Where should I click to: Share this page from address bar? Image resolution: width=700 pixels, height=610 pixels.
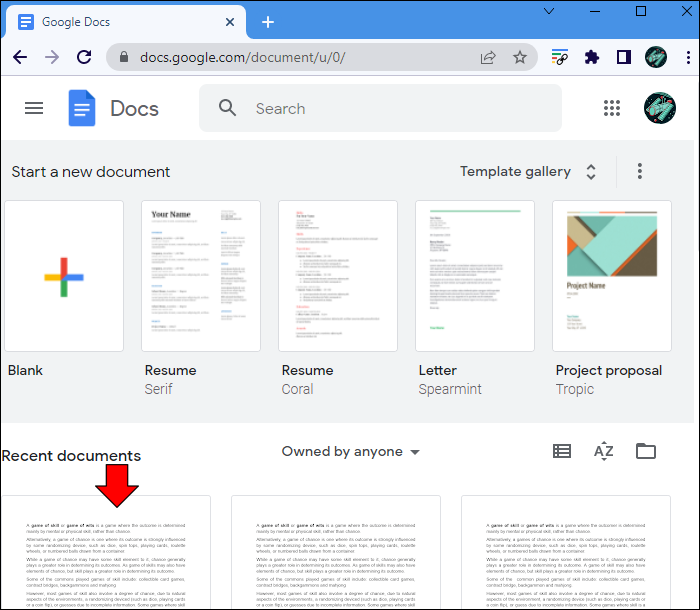pos(488,57)
